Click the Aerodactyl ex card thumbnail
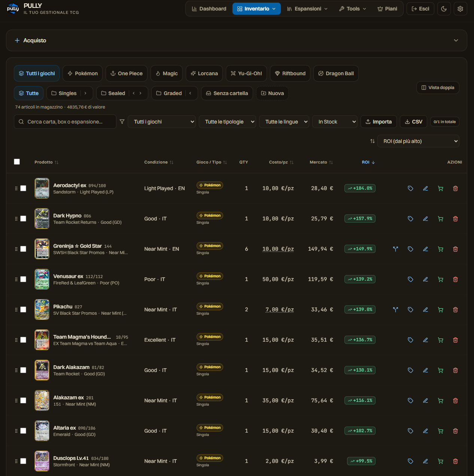Screen dimensions: 474x476 click(42, 188)
